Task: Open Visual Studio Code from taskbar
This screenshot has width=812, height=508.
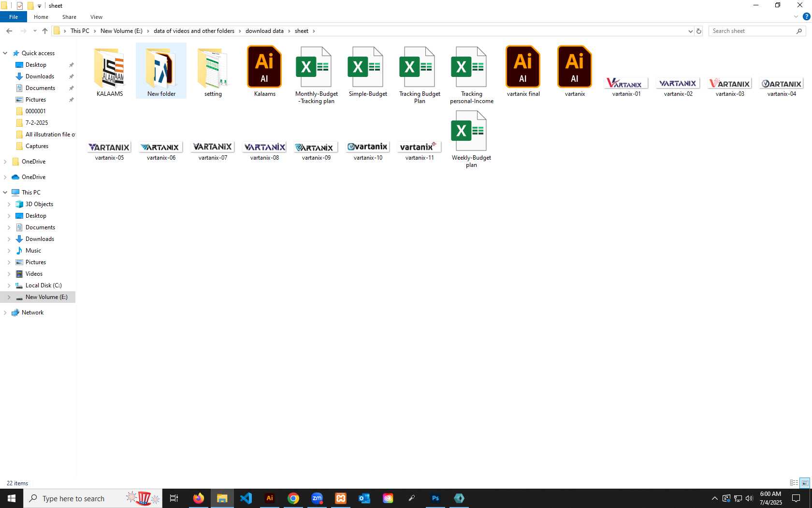Action: tap(246, 498)
